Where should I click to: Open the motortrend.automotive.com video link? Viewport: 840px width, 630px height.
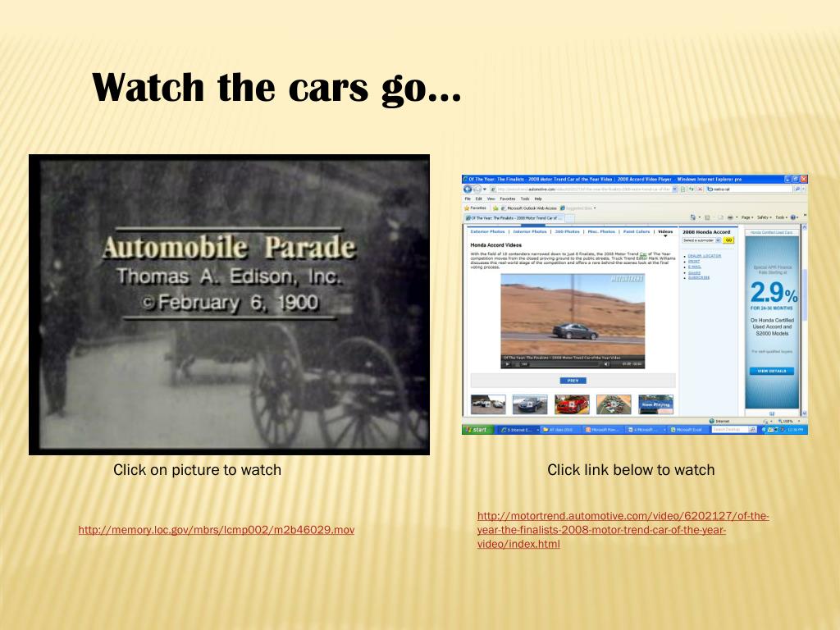tap(623, 530)
